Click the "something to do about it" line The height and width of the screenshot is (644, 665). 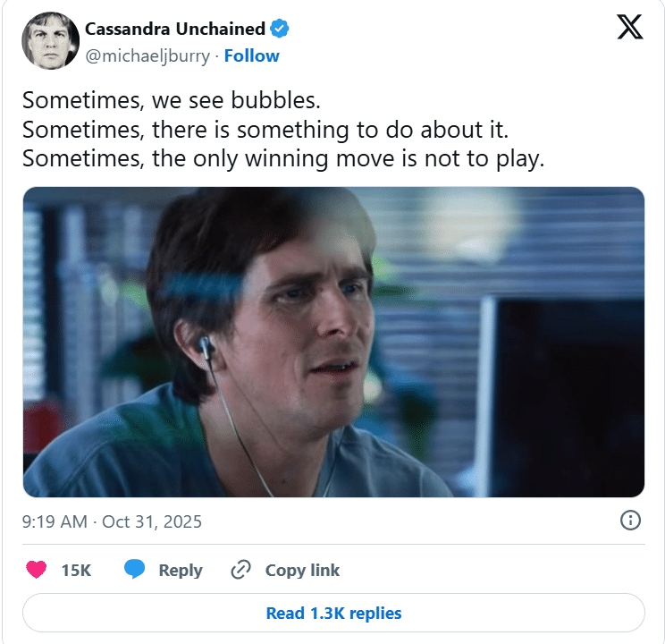coord(265,130)
